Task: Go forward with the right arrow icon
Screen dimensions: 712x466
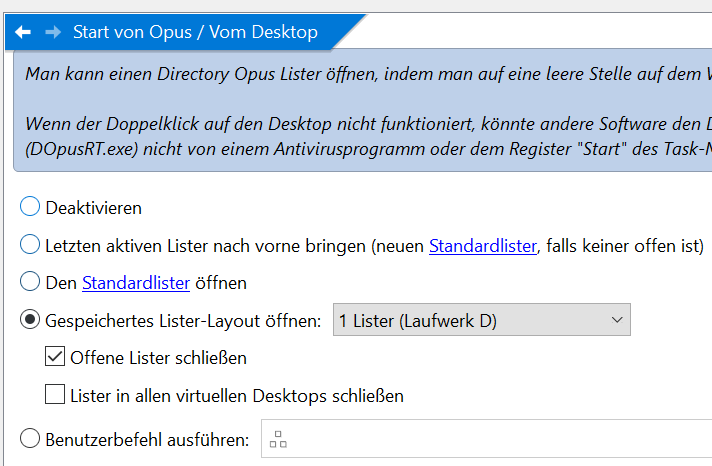Action: point(53,32)
